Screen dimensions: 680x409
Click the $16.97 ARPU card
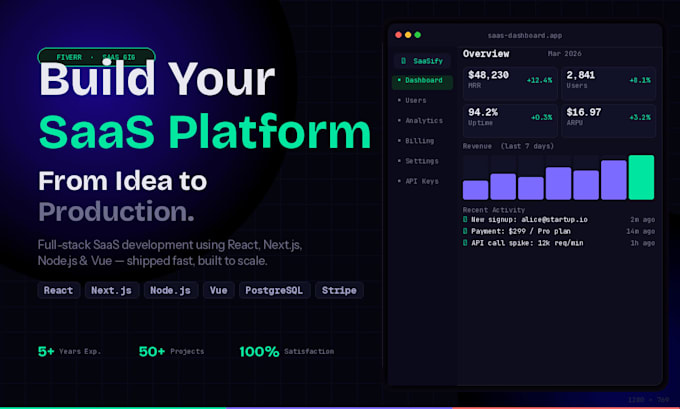click(608, 121)
